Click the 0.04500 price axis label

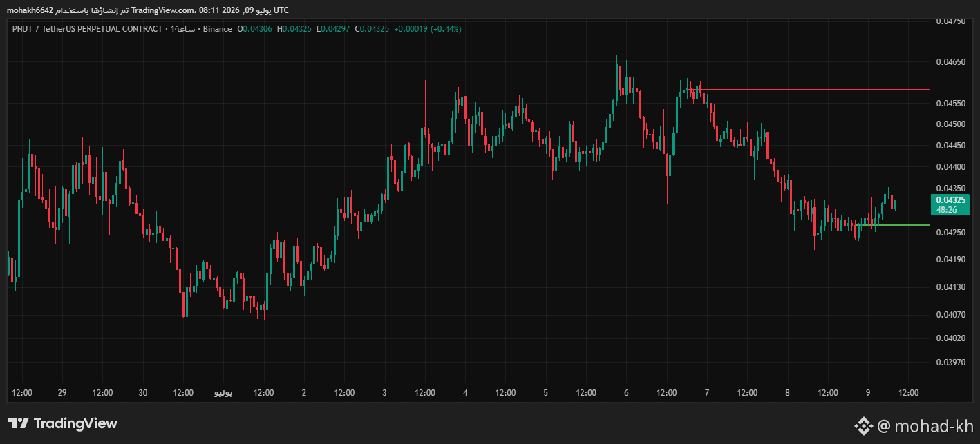[x=950, y=124]
